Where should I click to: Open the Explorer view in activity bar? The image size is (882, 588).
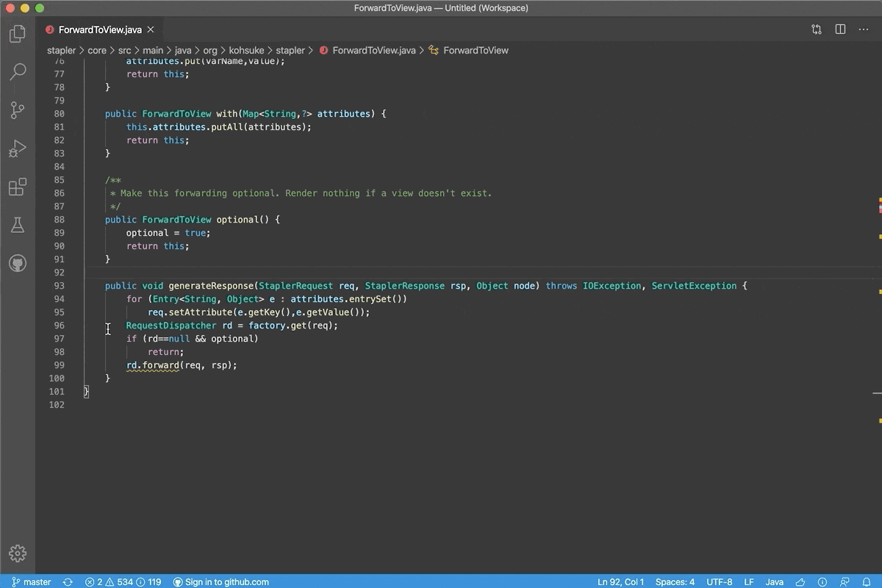pyautogui.click(x=18, y=34)
